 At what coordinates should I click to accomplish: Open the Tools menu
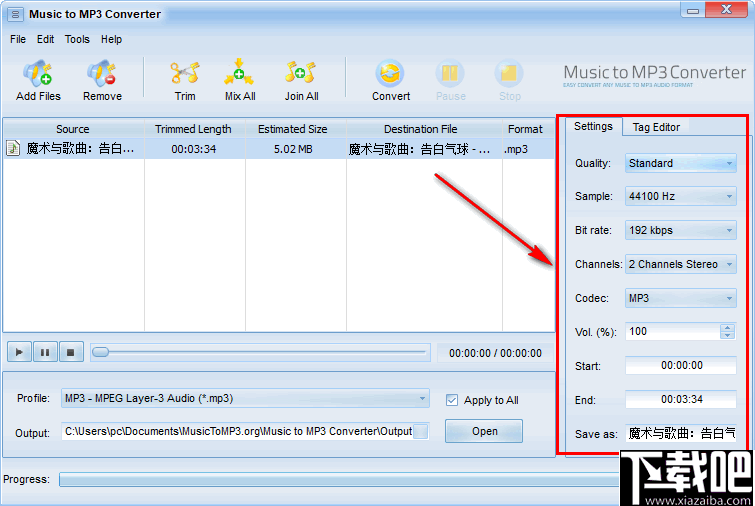77,39
